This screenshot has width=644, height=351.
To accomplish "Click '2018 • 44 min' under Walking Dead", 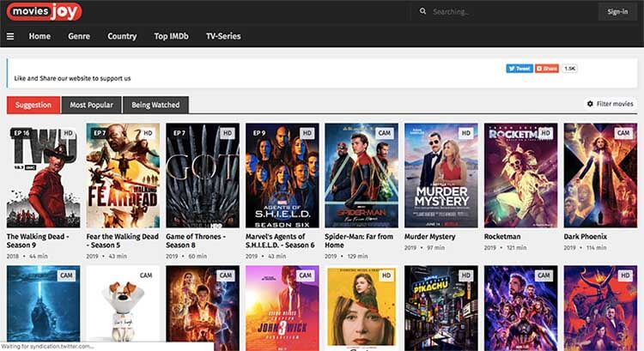I will (x=27, y=256).
